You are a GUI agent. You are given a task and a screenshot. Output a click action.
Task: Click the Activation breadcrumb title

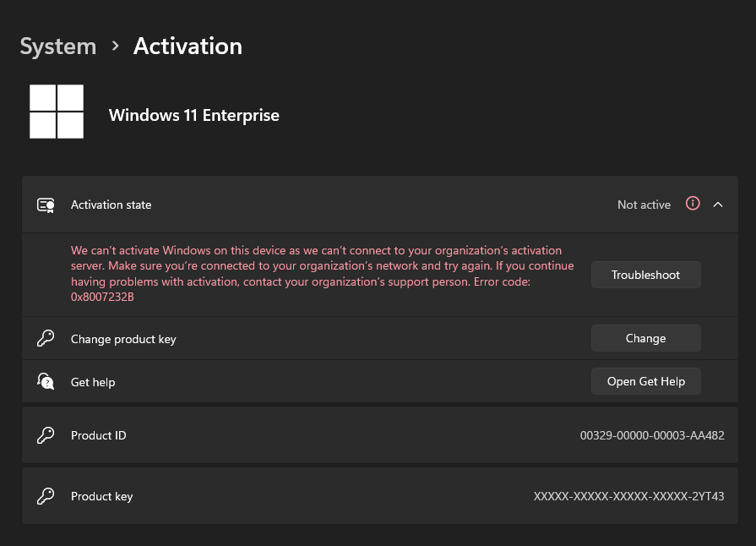pos(188,46)
